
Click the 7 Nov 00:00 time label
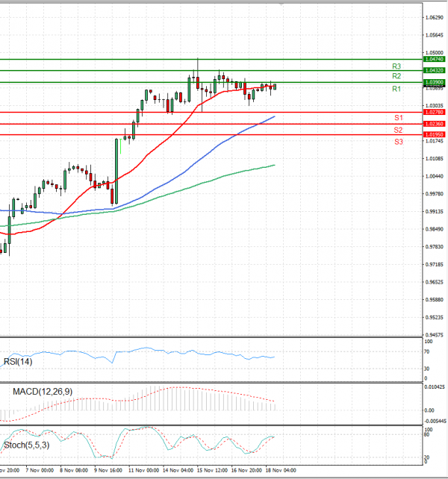pyautogui.click(x=40, y=471)
